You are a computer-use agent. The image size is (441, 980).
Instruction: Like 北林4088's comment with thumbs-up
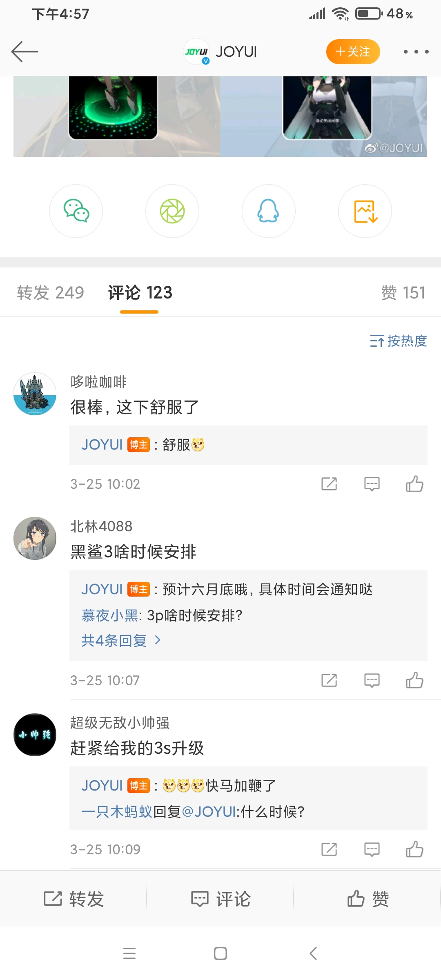click(x=414, y=680)
